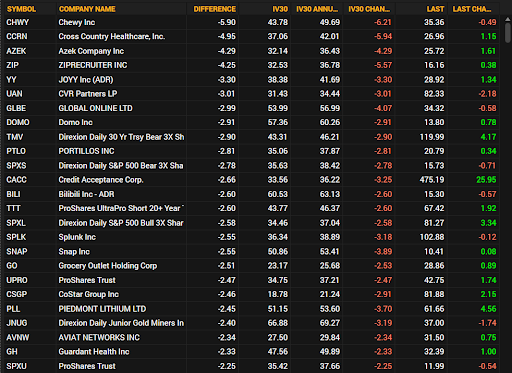The height and width of the screenshot is (373, 512).
Task: Select the PLL symbol cell
Action: click(13, 309)
